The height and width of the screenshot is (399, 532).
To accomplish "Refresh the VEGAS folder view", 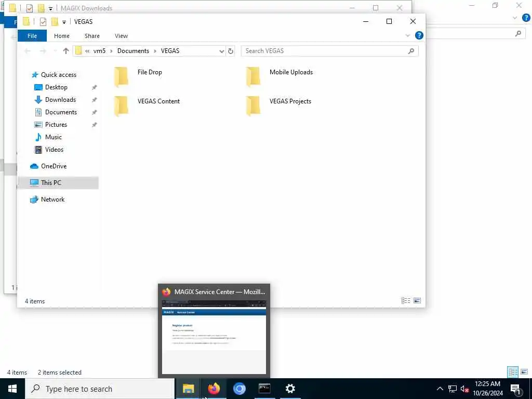I will pyautogui.click(x=231, y=51).
